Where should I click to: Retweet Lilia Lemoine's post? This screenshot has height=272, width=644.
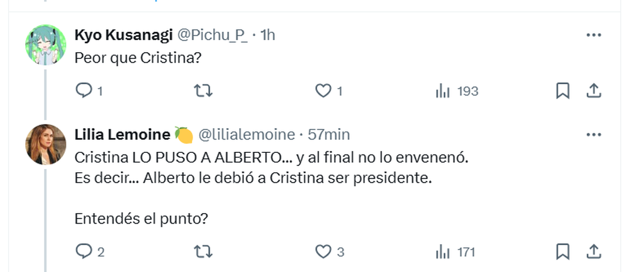(x=203, y=251)
